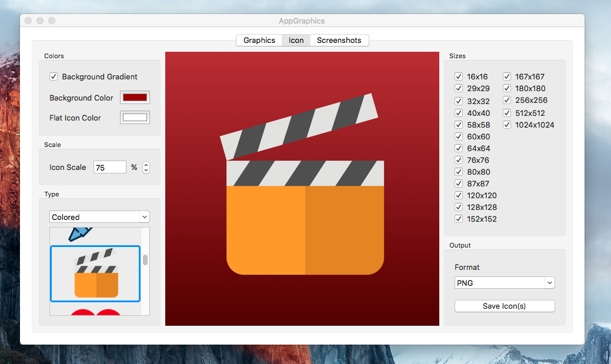Click the Icon Scale stepper arrows

click(x=146, y=168)
